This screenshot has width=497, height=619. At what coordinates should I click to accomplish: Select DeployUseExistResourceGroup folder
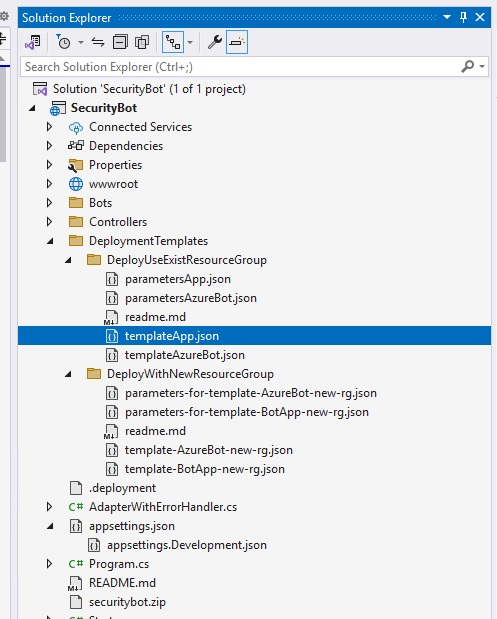pyautogui.click(x=187, y=260)
